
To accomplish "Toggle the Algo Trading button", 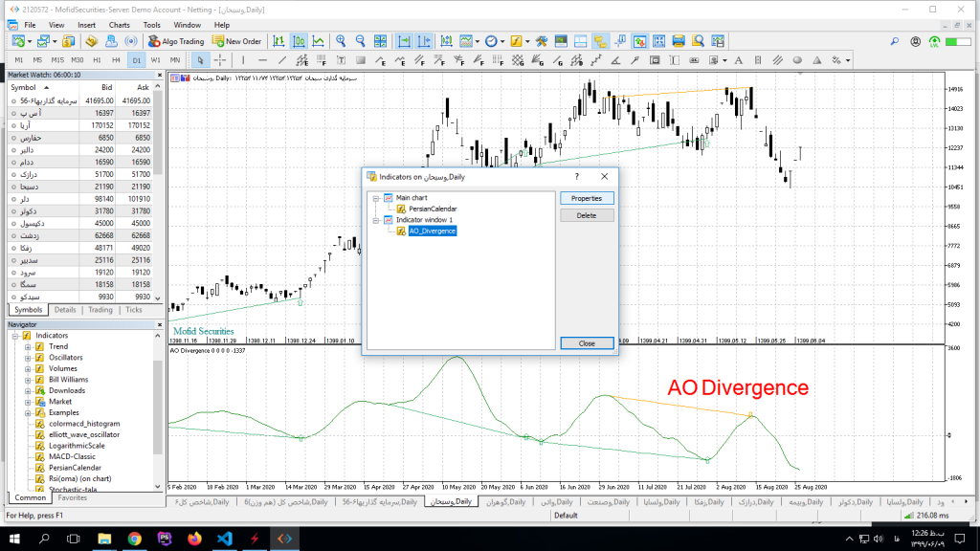I will [x=177, y=41].
